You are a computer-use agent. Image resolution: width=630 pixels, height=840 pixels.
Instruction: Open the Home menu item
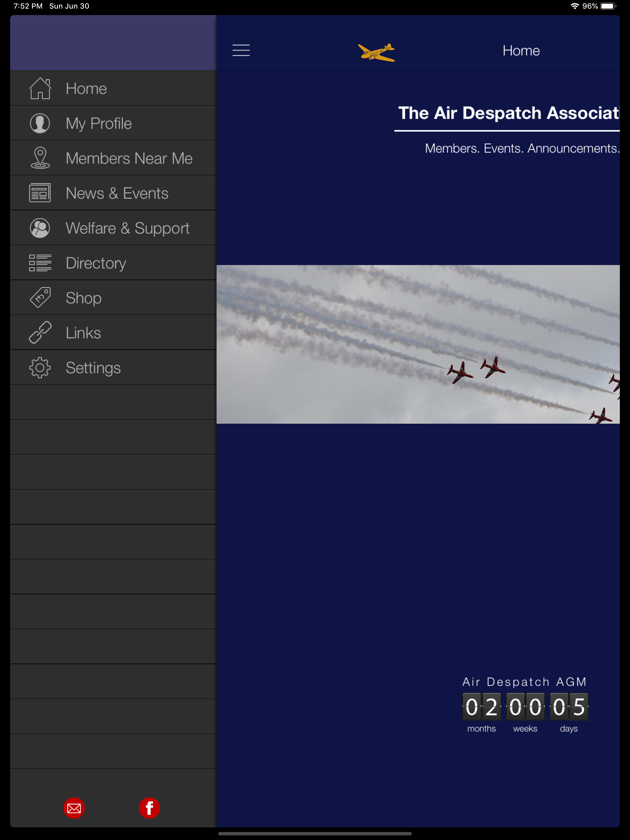(x=113, y=88)
